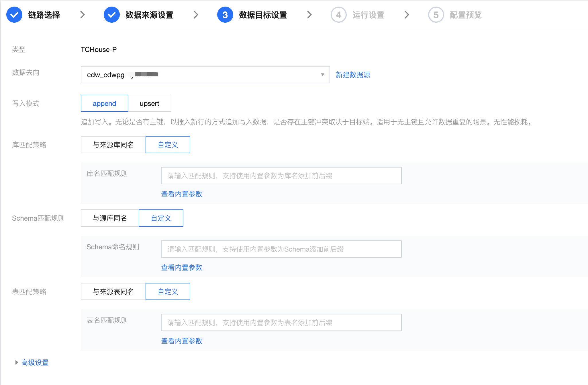Click chevron arrow after 数据目标设置 step

click(309, 15)
